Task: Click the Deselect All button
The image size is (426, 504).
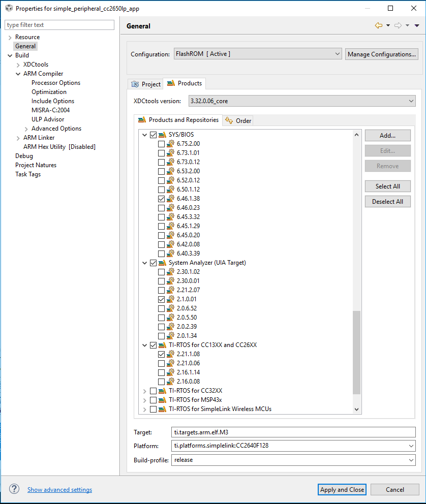Action: tap(388, 202)
